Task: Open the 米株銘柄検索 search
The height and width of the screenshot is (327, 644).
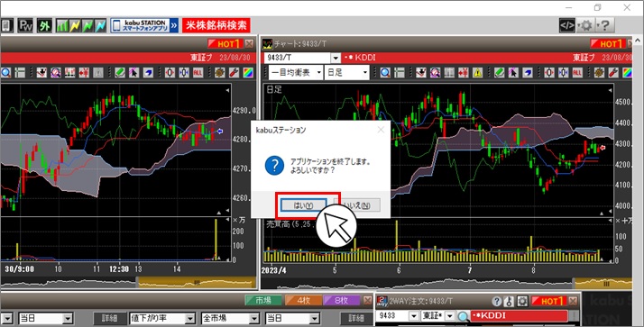Action: pos(216,25)
